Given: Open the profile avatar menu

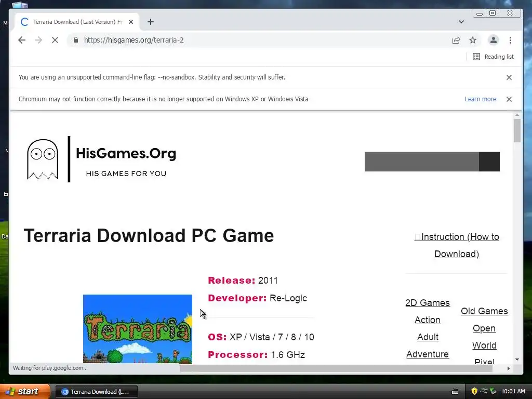Looking at the screenshot, I should 494,40.
